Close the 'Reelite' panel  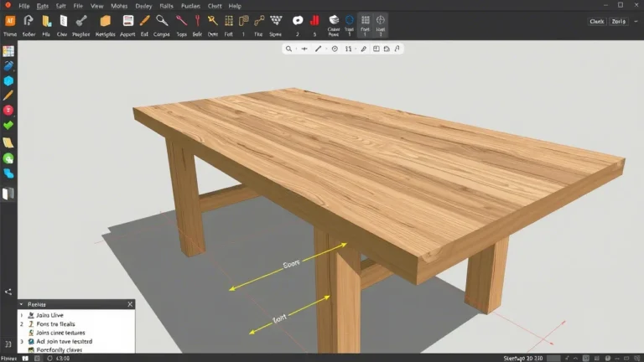130,304
